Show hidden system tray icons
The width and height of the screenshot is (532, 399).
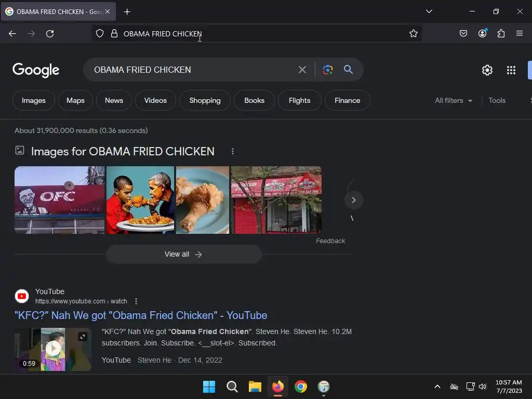coord(437,387)
